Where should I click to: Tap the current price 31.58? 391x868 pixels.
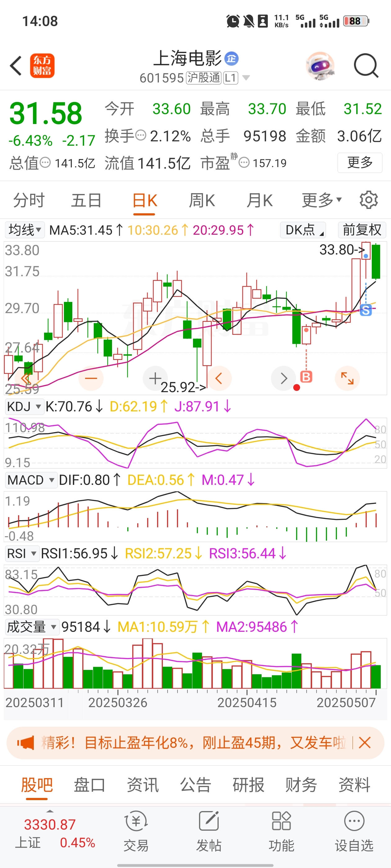coord(46,113)
